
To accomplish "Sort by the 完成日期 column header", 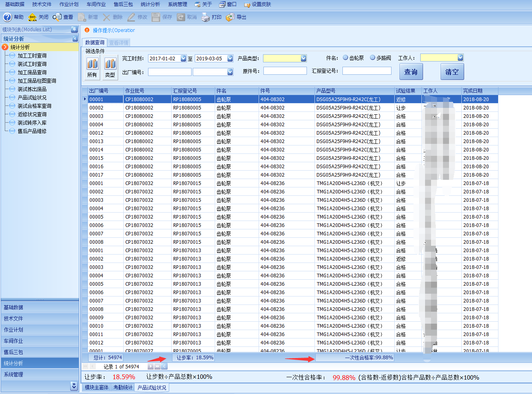I will [x=480, y=91].
